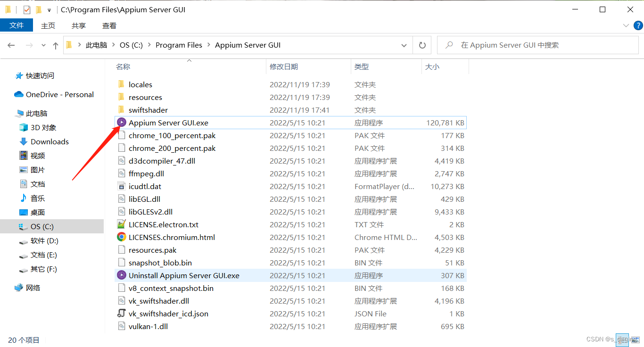Screen dimensions: 644x347
Task: Open OneDrive - Personal cloud icon
Action: coord(19,94)
